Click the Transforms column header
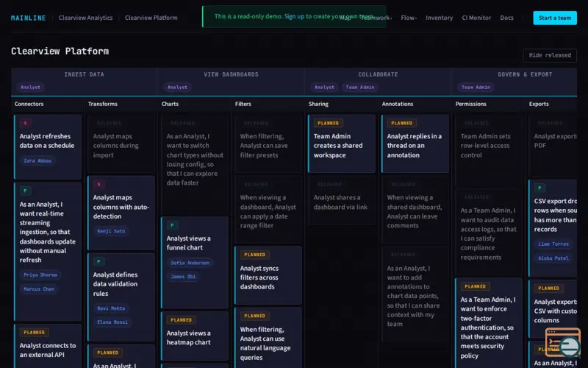 pyautogui.click(x=103, y=104)
